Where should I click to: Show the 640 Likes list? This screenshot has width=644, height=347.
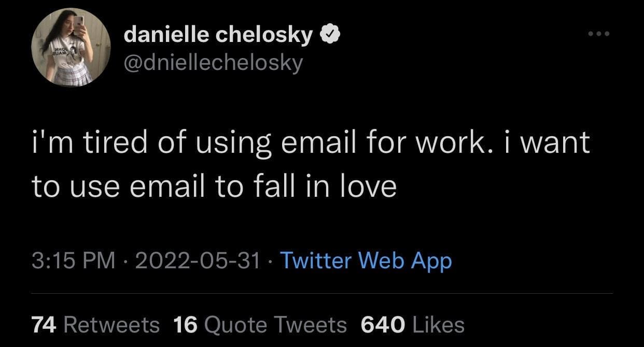point(412,325)
